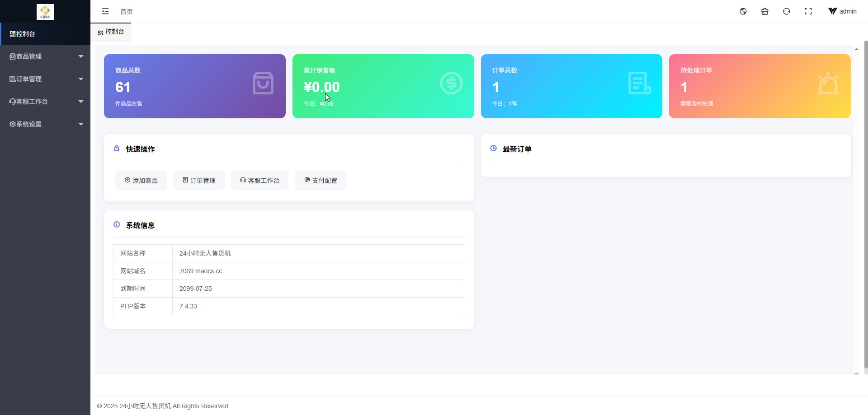Click the clock icon beside 最新订单
This screenshot has width=868, height=415.
coord(494,149)
